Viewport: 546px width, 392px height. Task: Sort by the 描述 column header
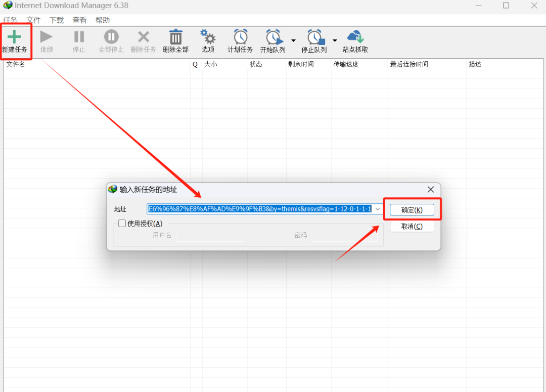(x=505, y=64)
